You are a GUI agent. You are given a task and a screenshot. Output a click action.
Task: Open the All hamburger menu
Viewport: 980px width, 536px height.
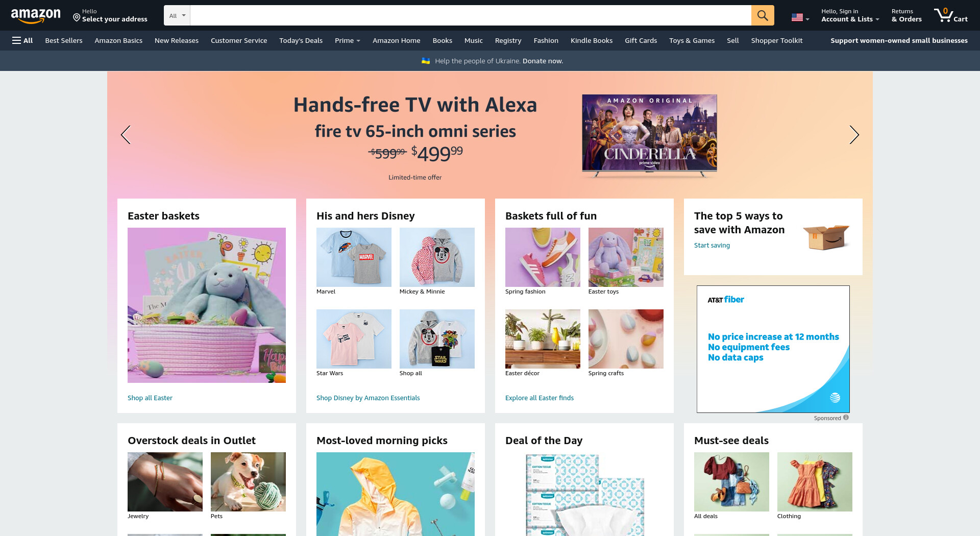pyautogui.click(x=22, y=40)
